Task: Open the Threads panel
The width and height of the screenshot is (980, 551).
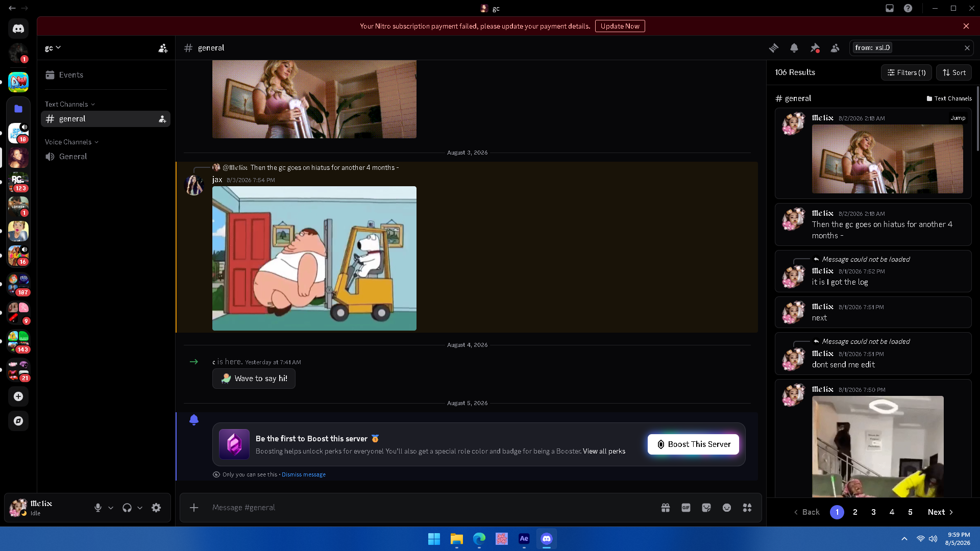Action: click(x=774, y=48)
